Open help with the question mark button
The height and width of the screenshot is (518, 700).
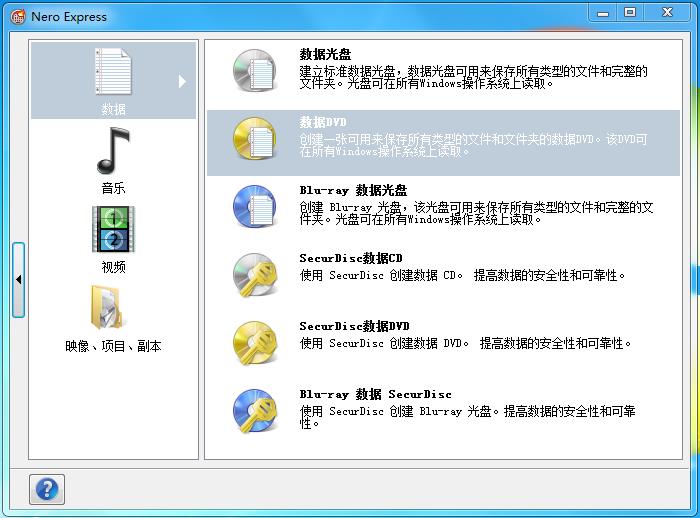tap(47, 489)
